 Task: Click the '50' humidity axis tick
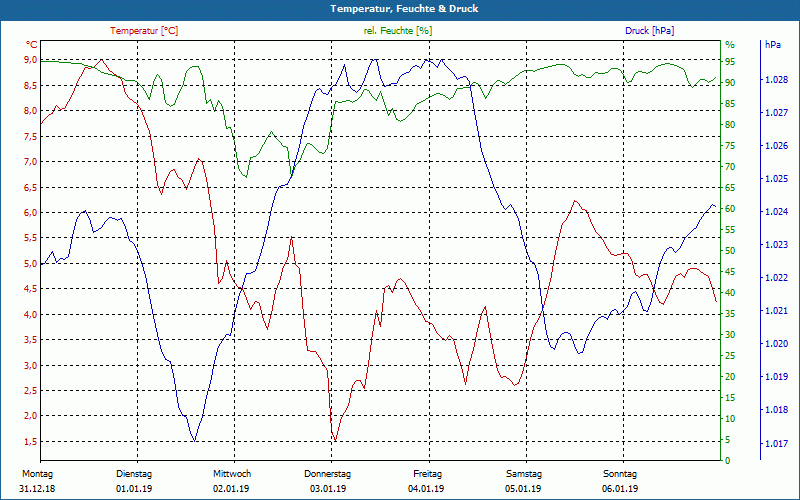[730, 251]
